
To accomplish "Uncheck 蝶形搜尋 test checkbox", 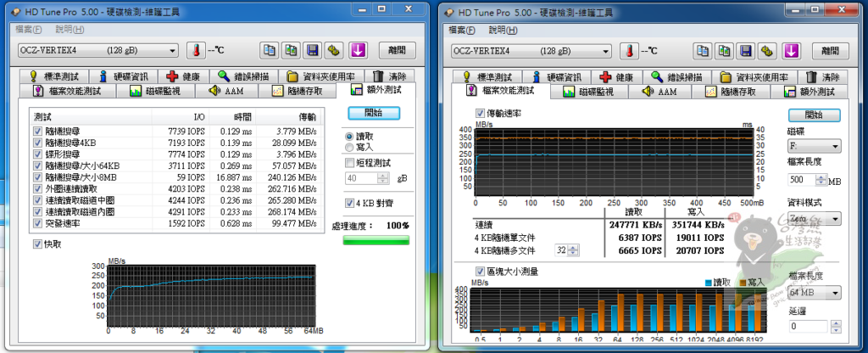I will pyautogui.click(x=37, y=154).
